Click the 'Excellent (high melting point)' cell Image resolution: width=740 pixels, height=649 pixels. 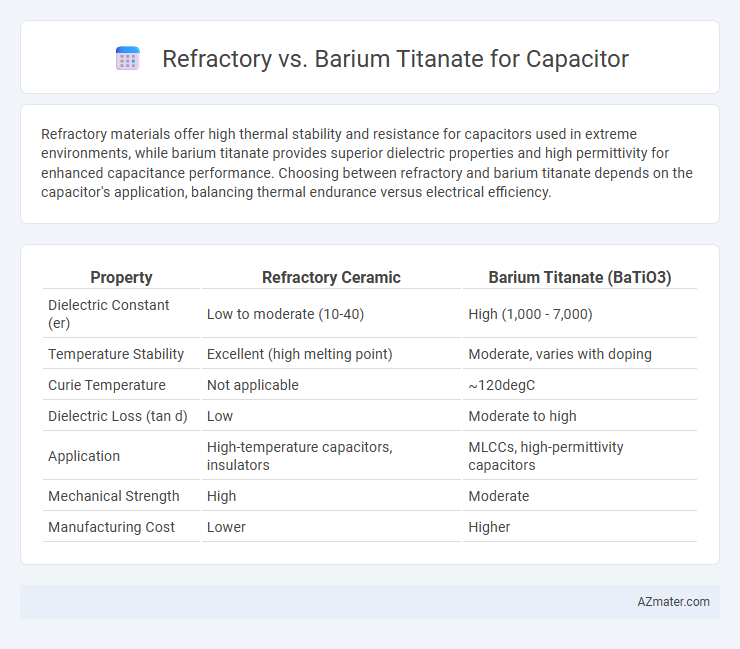click(331, 354)
